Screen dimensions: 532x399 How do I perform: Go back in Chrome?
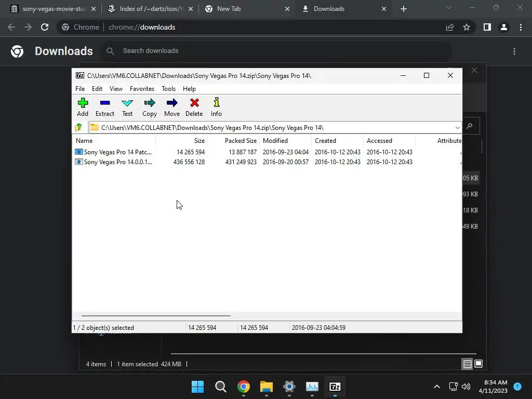11,27
